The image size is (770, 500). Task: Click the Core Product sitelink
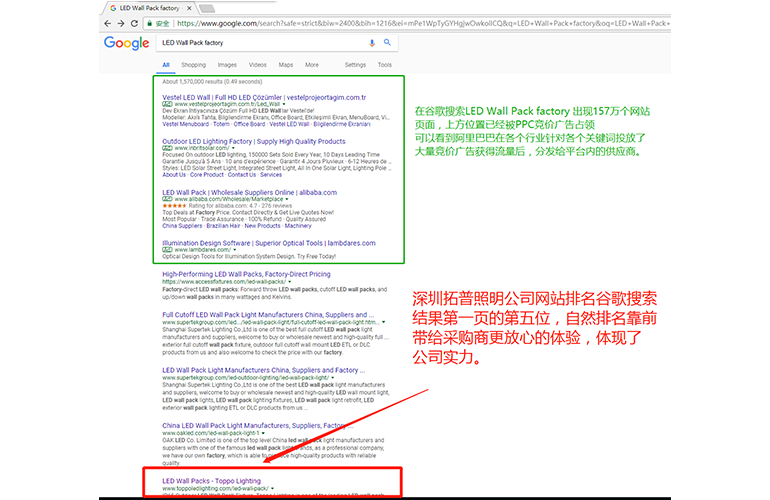pos(207,175)
